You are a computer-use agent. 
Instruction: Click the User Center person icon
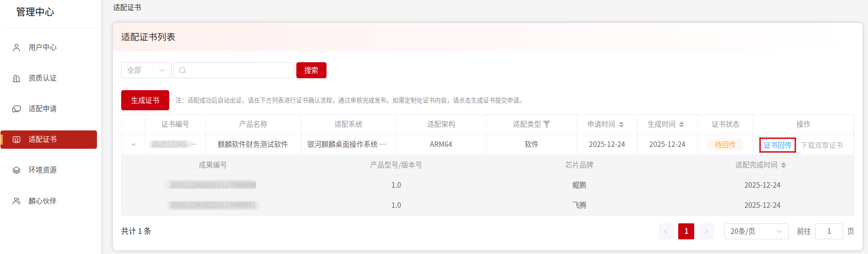tap(16, 48)
